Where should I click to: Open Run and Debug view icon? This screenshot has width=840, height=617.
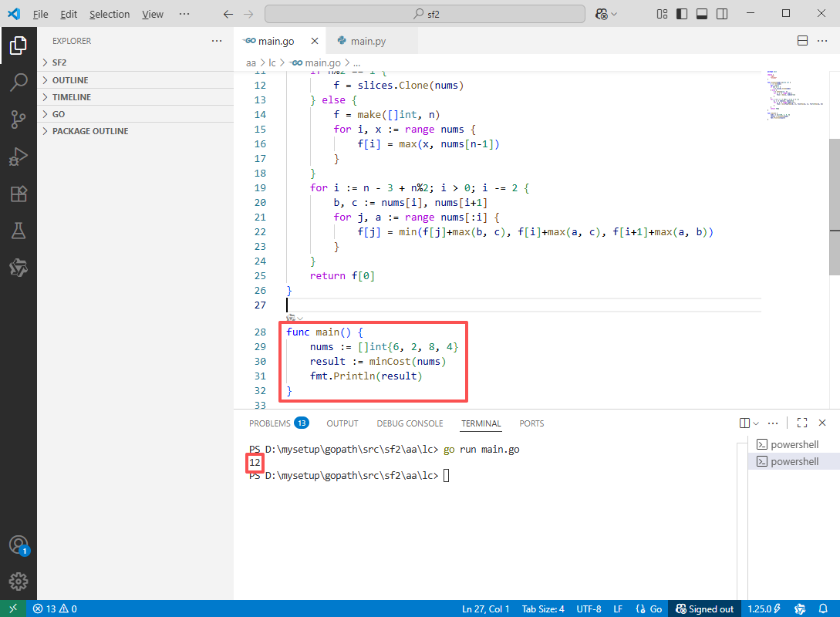(19, 157)
